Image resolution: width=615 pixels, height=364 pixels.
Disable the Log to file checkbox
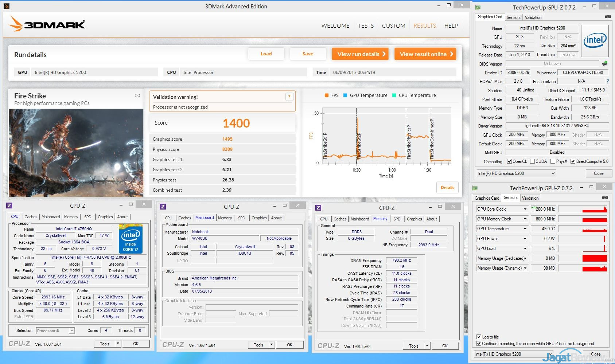coord(479,337)
